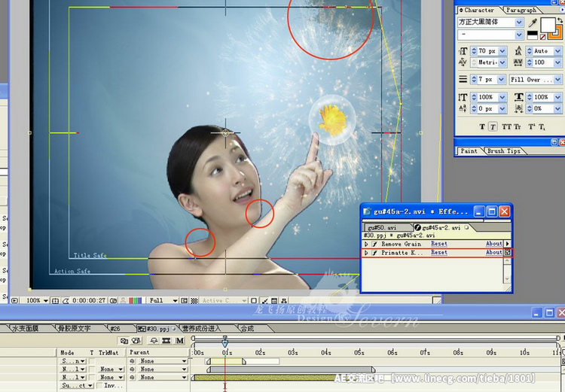Click the black/white color reset swatch
Viewport: 565px width, 392px height.
[532, 35]
